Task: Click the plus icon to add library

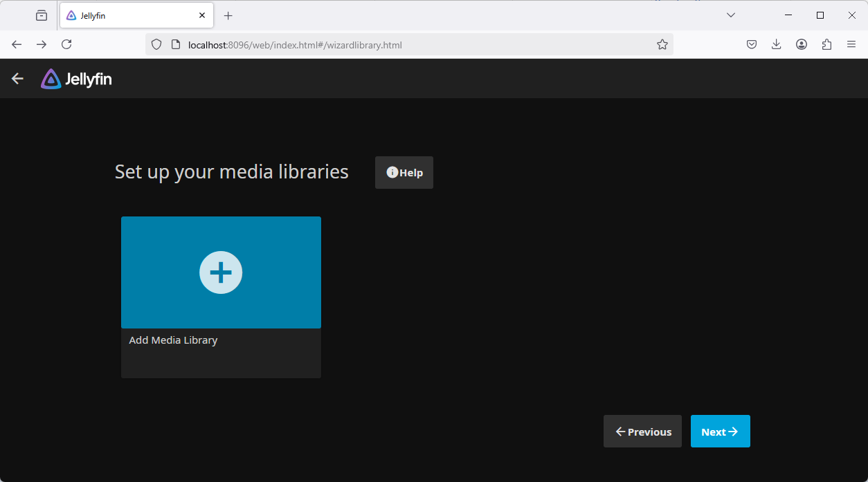Action: click(221, 272)
